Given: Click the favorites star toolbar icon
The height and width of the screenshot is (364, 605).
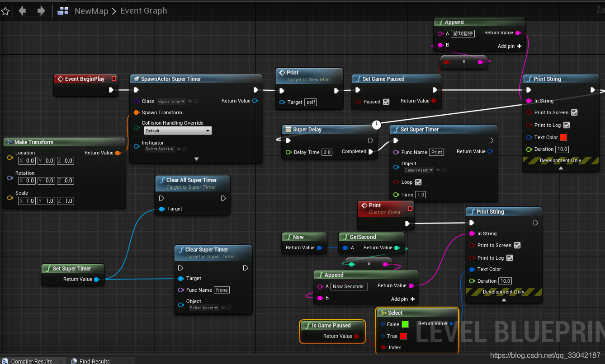Looking at the screenshot, I should 6,10.
